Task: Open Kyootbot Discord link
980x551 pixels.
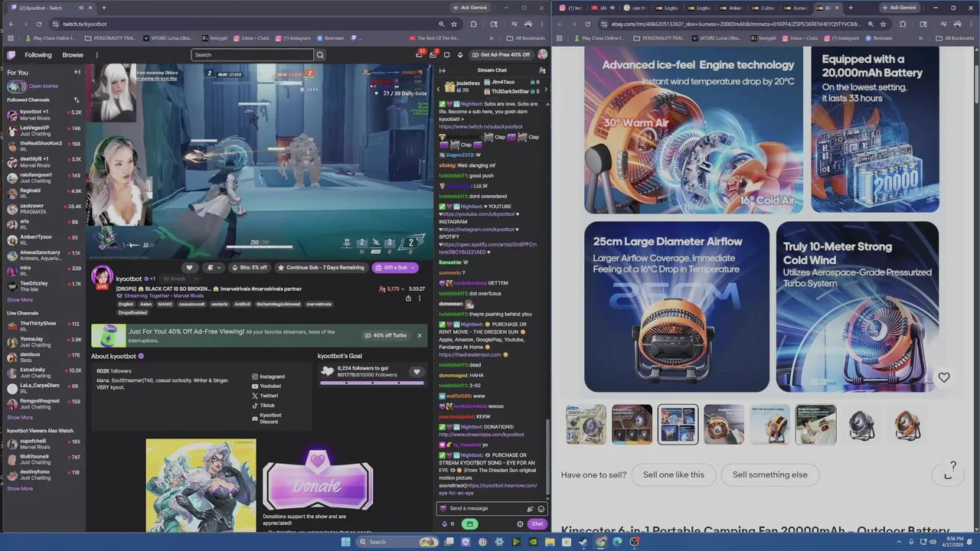Action: (266, 419)
